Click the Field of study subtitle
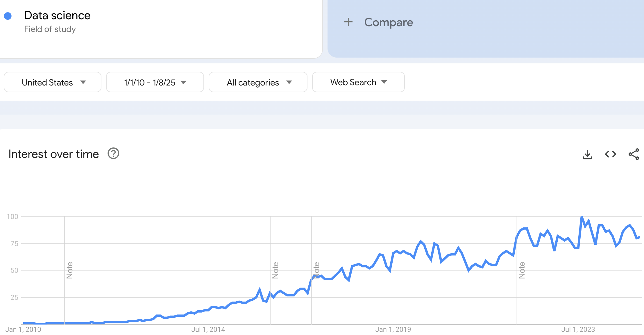The width and height of the screenshot is (644, 335). pyautogui.click(x=50, y=29)
